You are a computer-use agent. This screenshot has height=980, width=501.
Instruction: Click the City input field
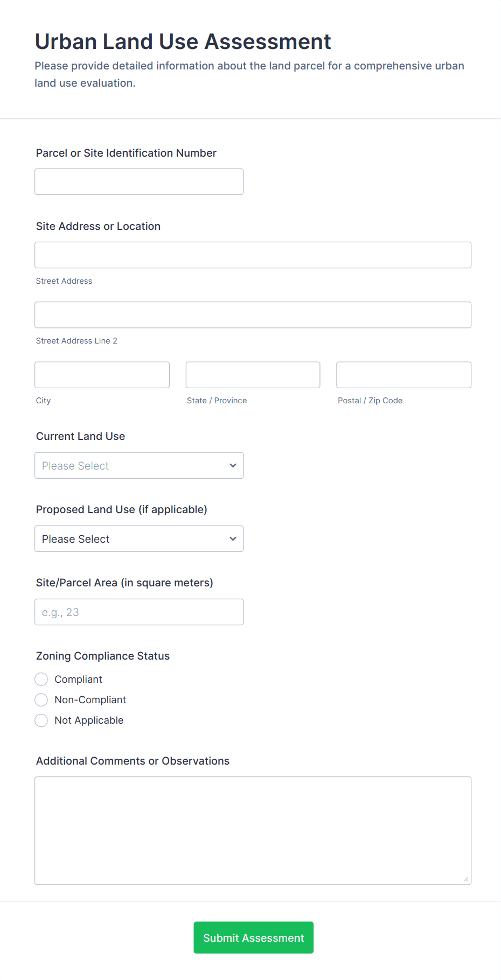coord(102,375)
